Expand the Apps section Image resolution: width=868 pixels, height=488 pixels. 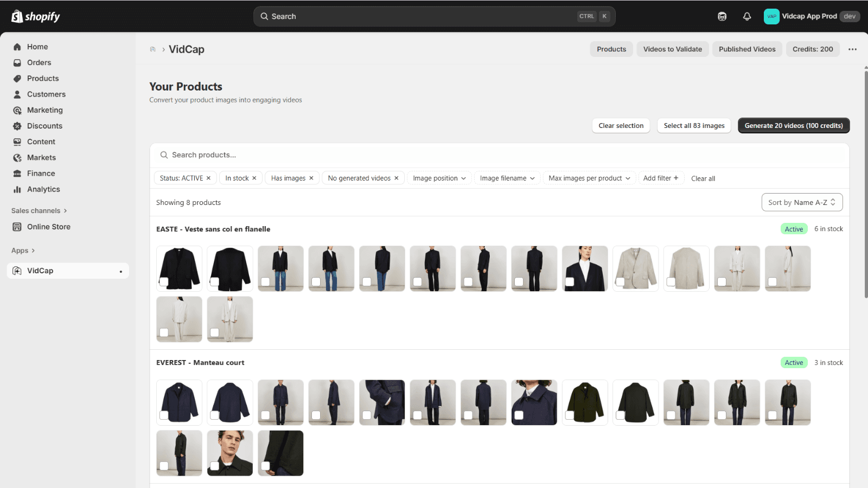coord(23,251)
